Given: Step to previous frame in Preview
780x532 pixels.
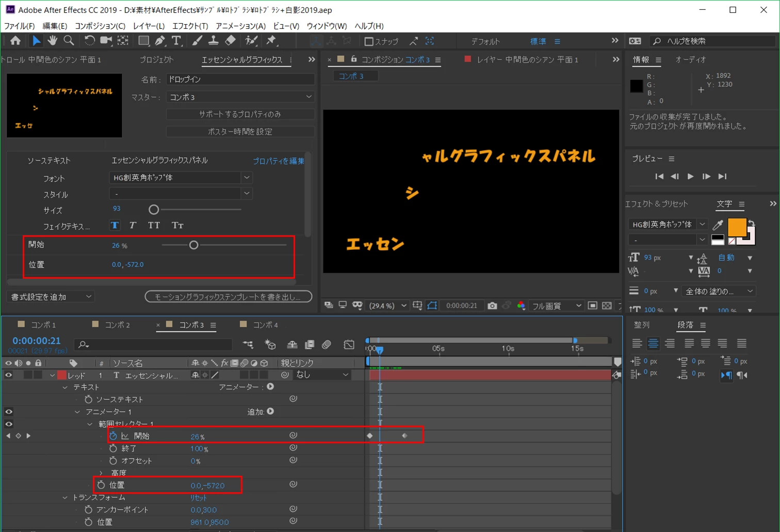Looking at the screenshot, I should tap(675, 176).
